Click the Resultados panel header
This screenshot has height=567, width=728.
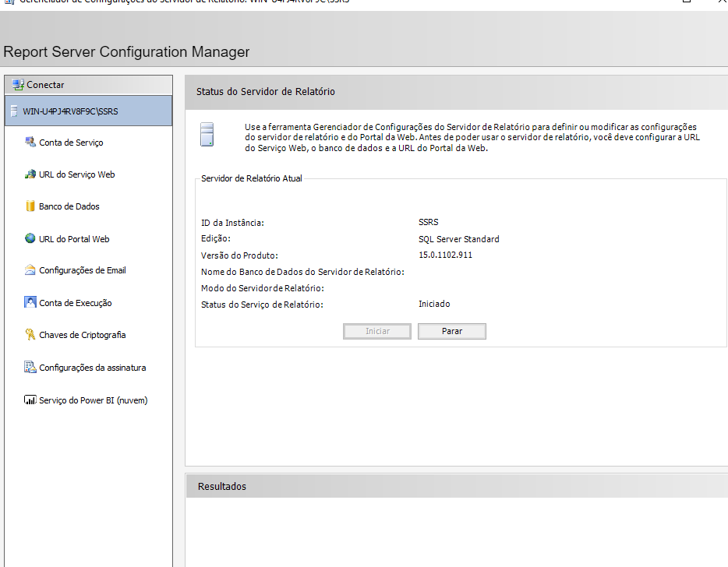coord(222,486)
